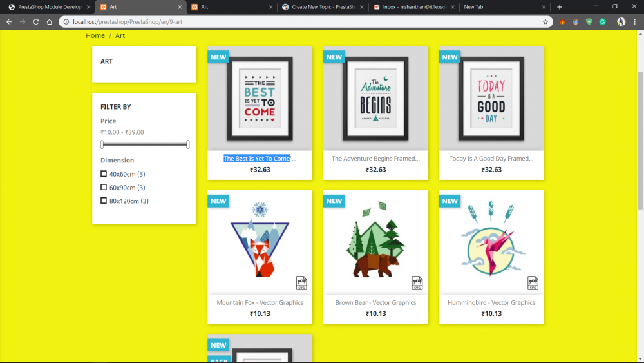This screenshot has height=363, width=644.
Task: Open a new tab with the plus icon
Action: coord(560,7)
